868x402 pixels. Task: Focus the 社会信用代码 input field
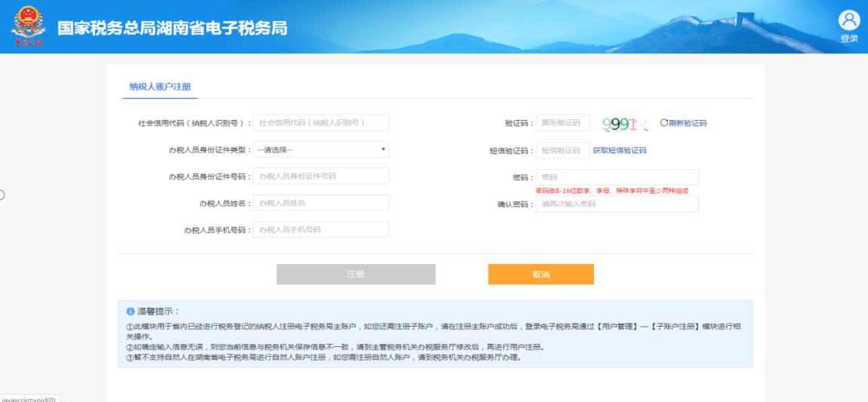tap(321, 123)
